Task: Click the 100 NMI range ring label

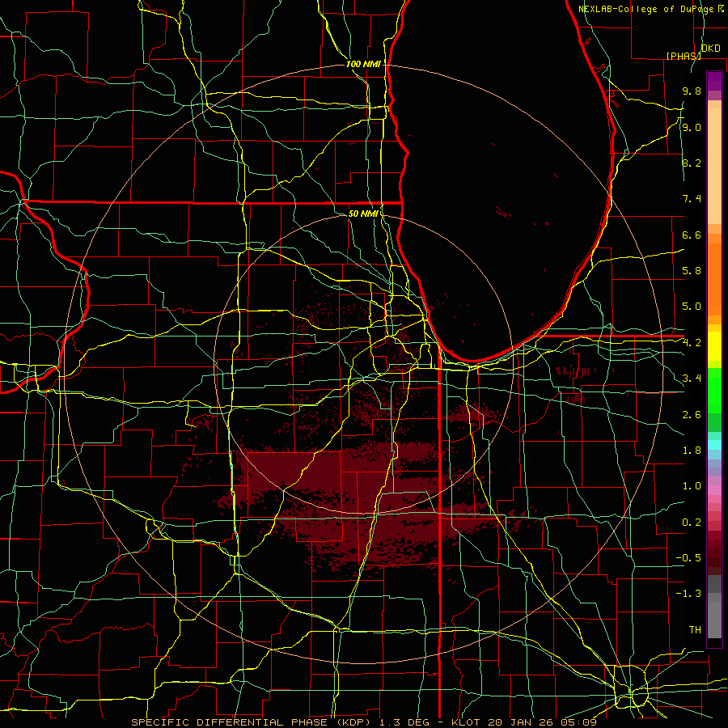Action: pos(363,64)
